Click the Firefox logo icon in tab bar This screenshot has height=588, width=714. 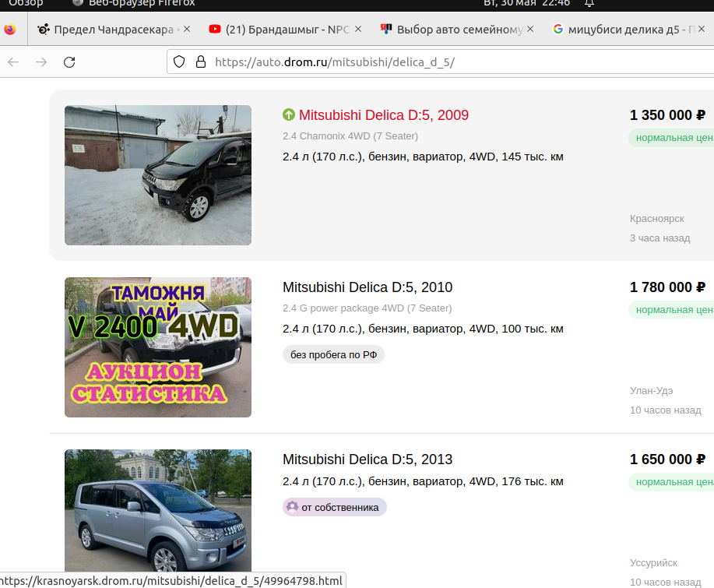(x=10, y=30)
